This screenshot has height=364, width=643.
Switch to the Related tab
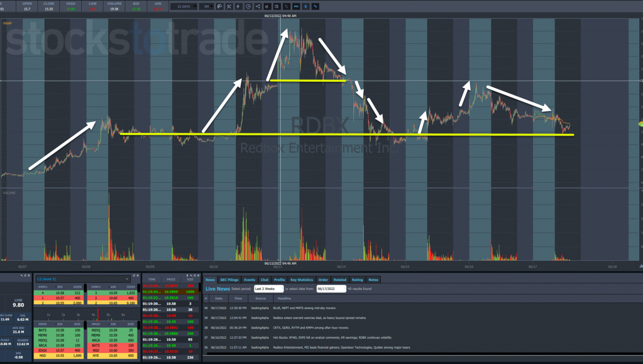click(x=340, y=279)
